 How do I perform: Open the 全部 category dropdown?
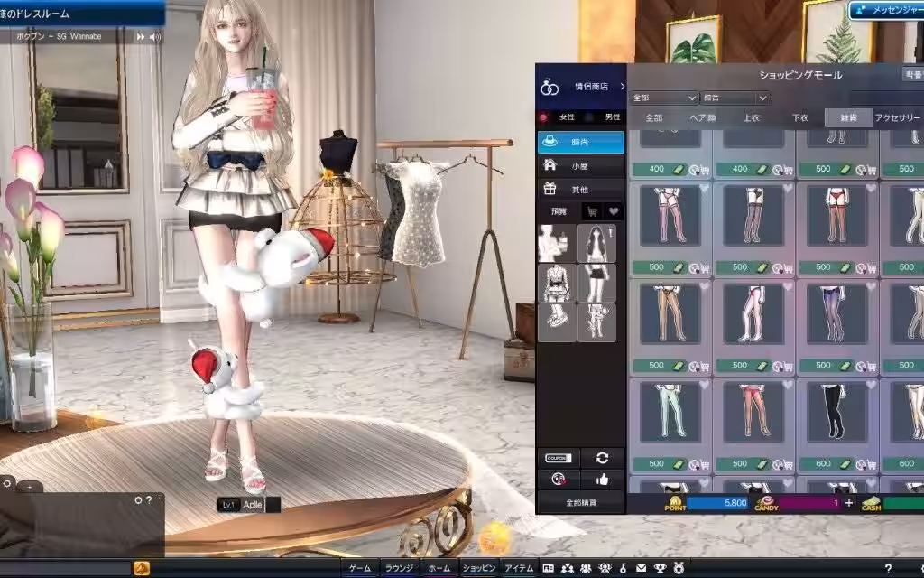pos(665,98)
